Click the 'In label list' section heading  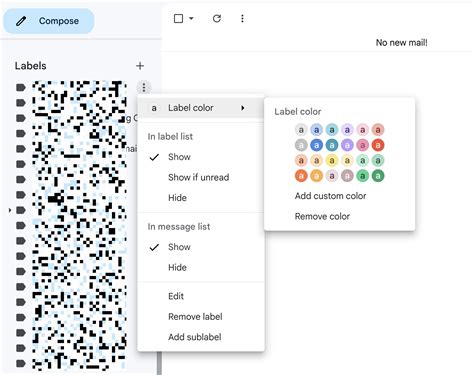170,136
